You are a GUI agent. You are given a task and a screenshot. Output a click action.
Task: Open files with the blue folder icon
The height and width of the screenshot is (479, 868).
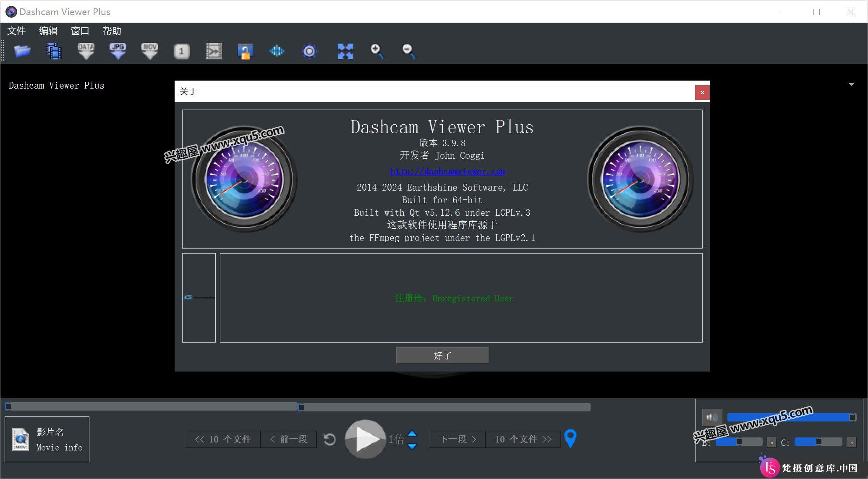[22, 51]
